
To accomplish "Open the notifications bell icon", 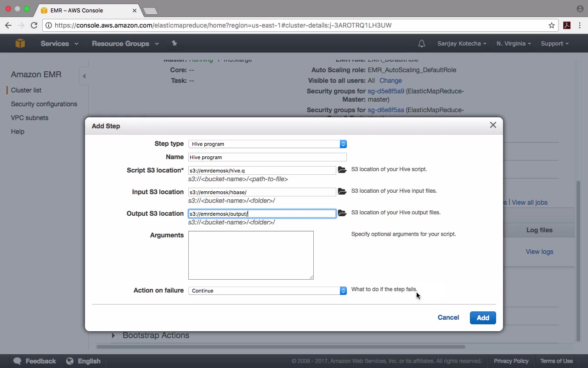I will coord(421,44).
